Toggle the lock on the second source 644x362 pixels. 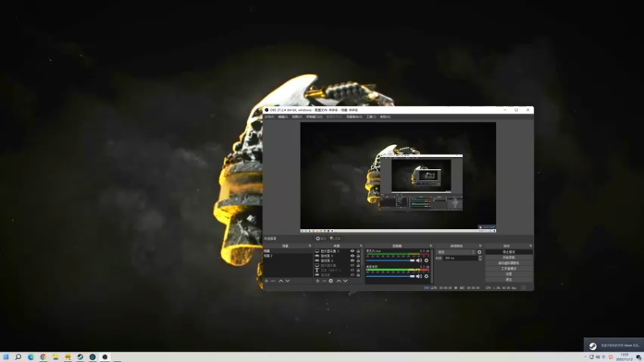[x=358, y=256]
